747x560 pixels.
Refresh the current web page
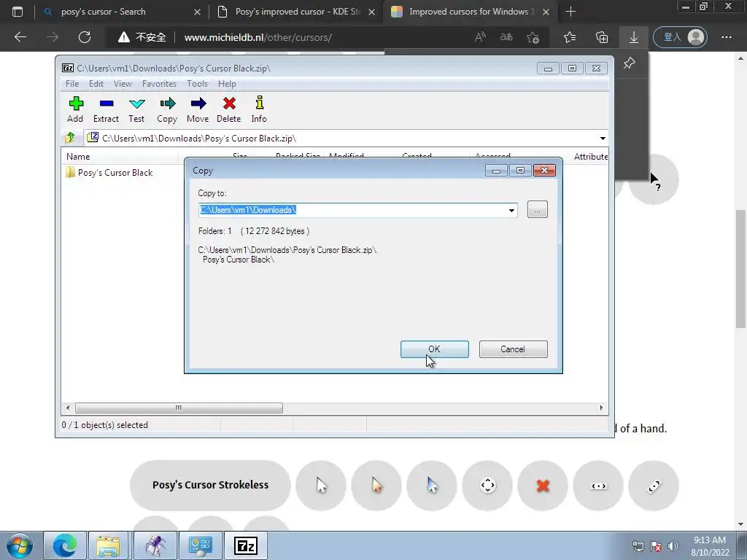pyautogui.click(x=85, y=37)
